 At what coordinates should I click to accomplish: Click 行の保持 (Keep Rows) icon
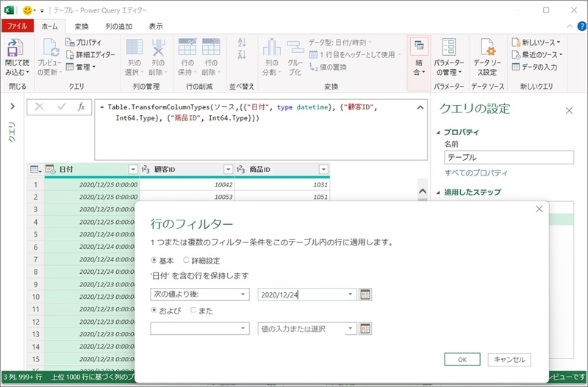187,47
